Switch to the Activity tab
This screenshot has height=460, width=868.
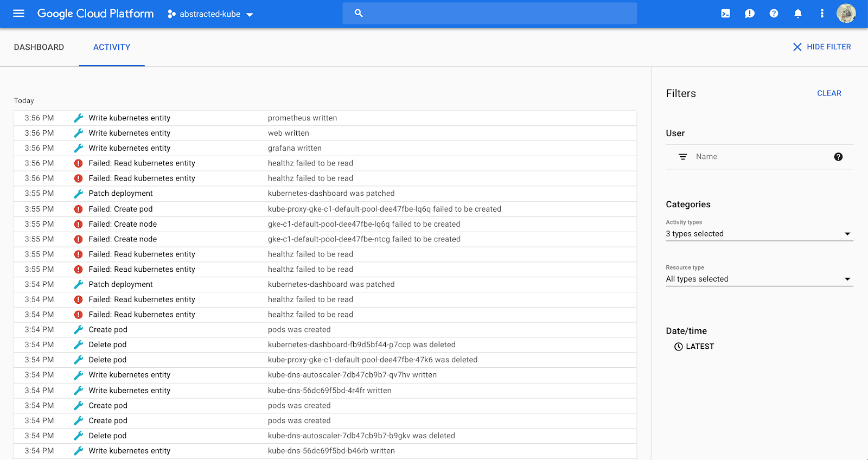point(112,47)
